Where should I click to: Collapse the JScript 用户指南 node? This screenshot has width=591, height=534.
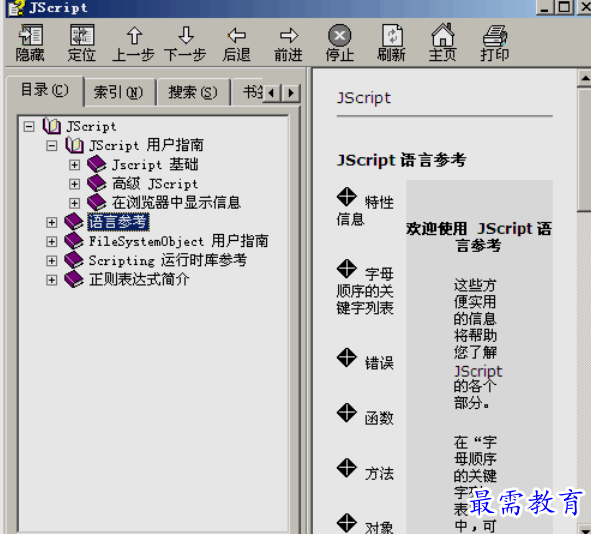(x=51, y=145)
